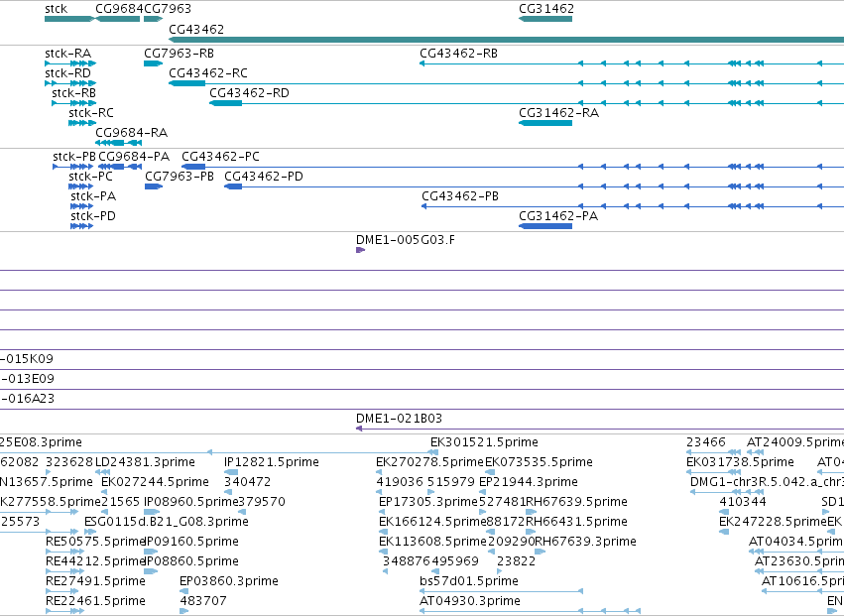The height and width of the screenshot is (616, 844).
Task: Open EST label RH66431.5prime
Action: (576, 523)
